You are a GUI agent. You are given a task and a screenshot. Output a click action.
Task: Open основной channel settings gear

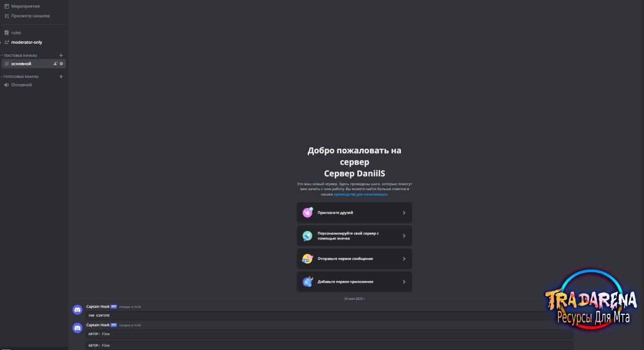(x=61, y=64)
